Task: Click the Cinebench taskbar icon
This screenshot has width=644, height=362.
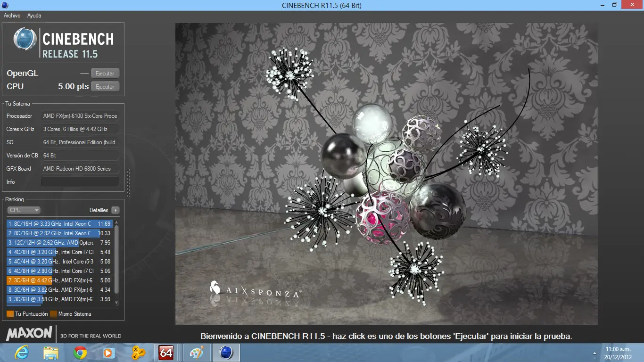Action: [226, 353]
